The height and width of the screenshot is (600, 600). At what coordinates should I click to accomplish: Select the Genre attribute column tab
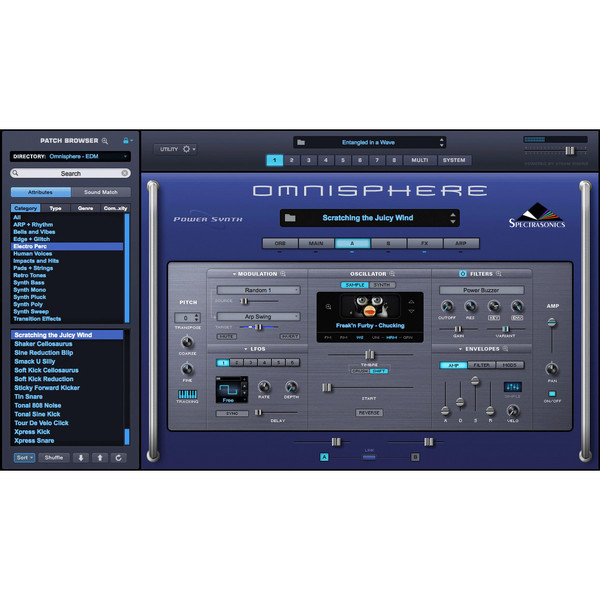click(x=85, y=208)
